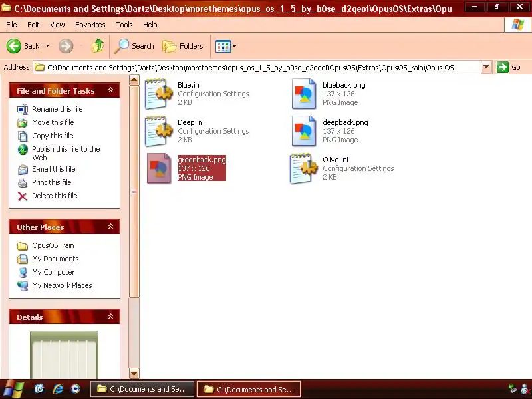This screenshot has width=532, height=399.
Task: Open the Favorites menu
Action: [90, 25]
